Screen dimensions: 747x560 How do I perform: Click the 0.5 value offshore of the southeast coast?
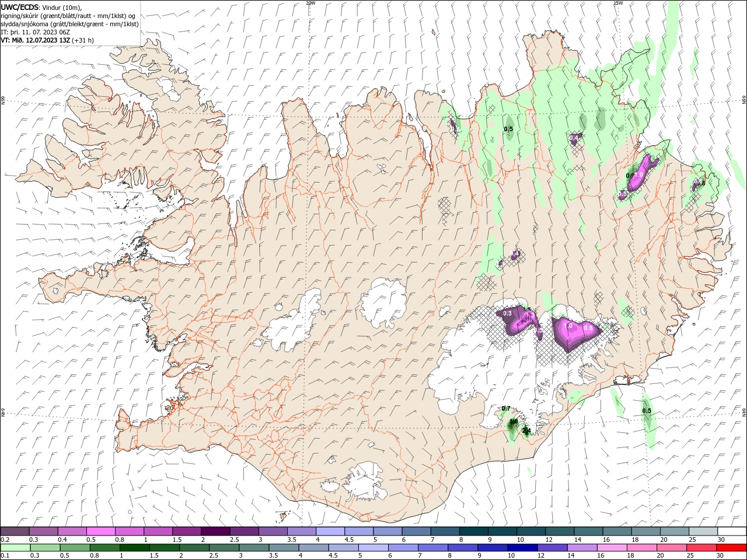(647, 411)
